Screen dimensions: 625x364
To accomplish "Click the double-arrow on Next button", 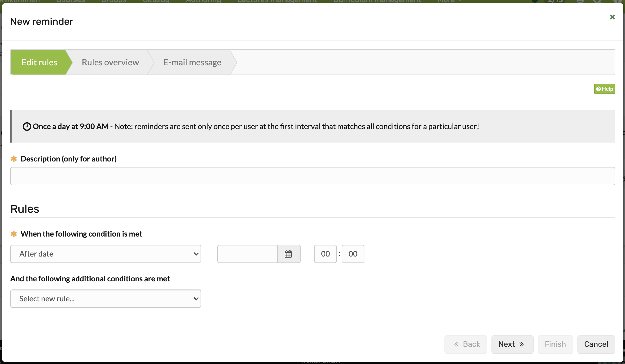I will point(521,344).
